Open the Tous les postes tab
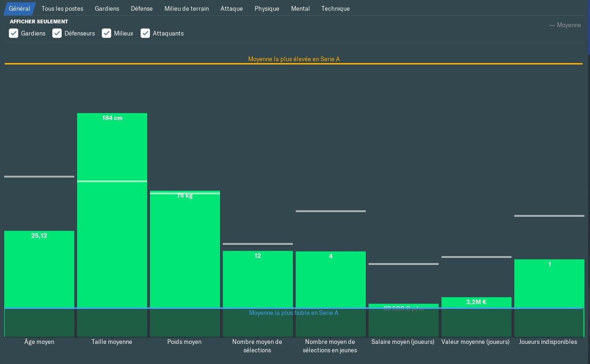The height and width of the screenshot is (364, 590). (62, 9)
